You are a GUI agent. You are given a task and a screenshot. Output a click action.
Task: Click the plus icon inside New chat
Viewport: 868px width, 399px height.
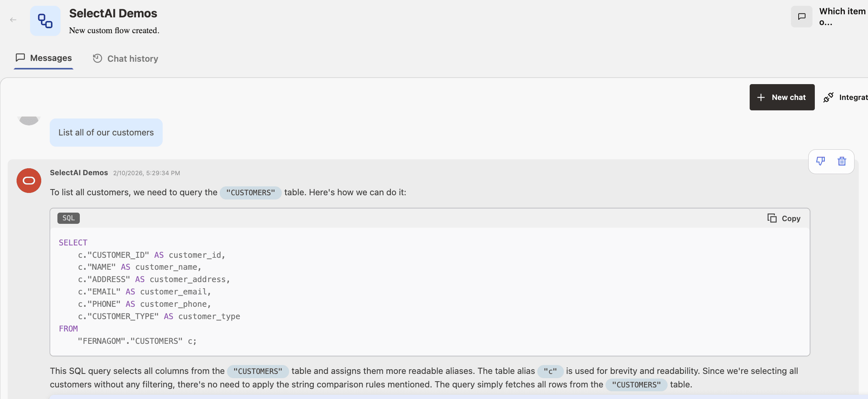761,97
